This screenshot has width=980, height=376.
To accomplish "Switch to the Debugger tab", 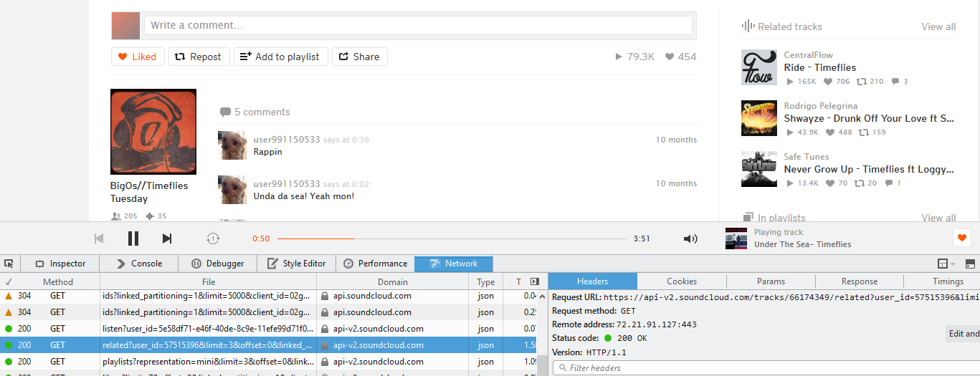I will pyautogui.click(x=218, y=264).
